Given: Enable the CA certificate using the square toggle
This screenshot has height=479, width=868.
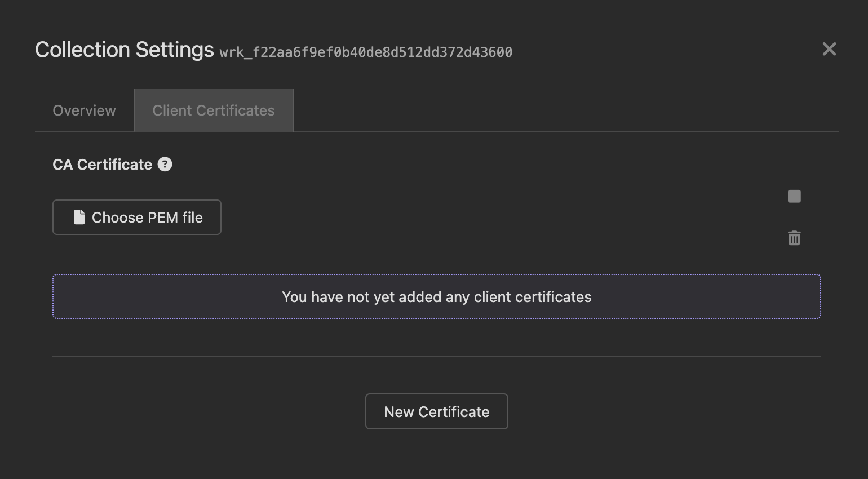Looking at the screenshot, I should 794,196.
